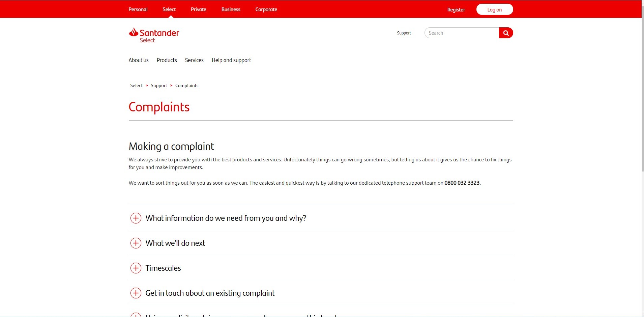Click the Timescales section heading
Screen dimensions: 644x317
pyautogui.click(x=163, y=268)
